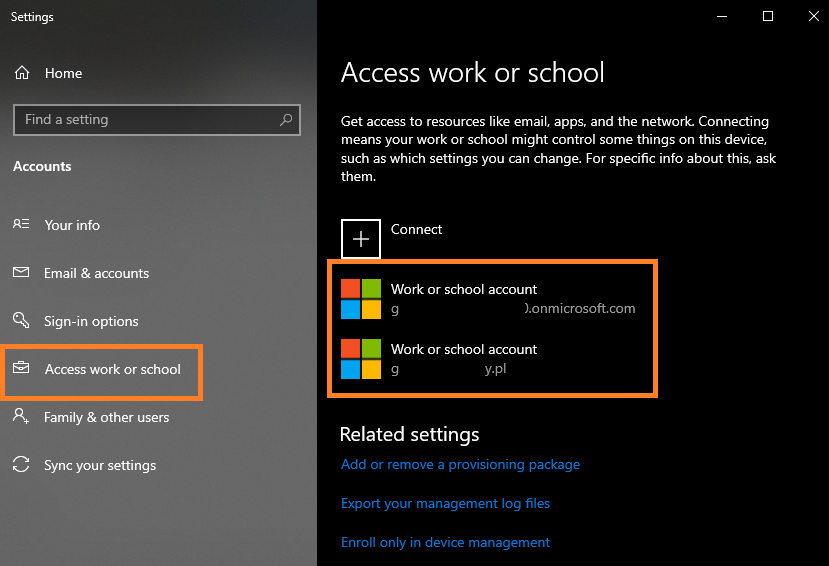Viewport: 829px width, 566px height.
Task: Open Email & accounts settings
Action: [96, 273]
